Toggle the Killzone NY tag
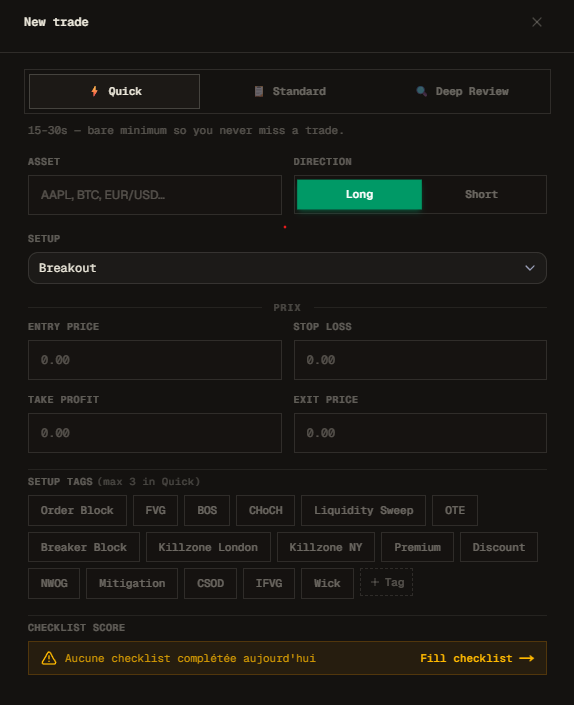This screenshot has height=705, width=574. click(x=326, y=547)
